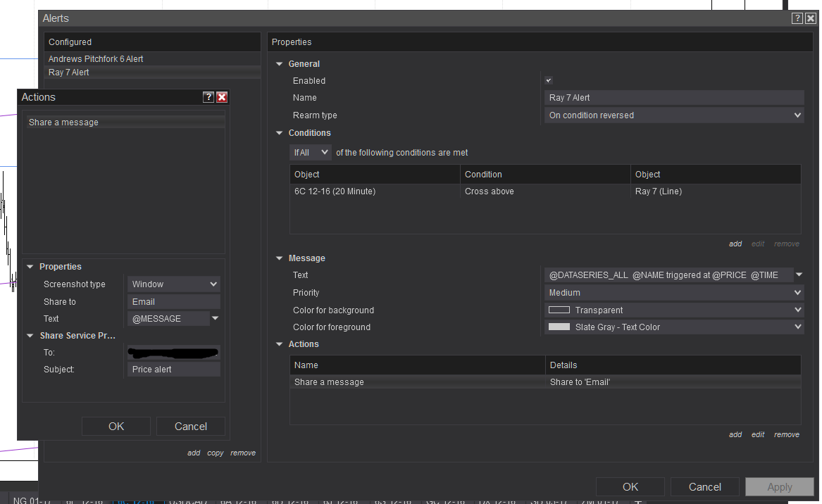Click remove under the Actions table
Image resolution: width=822 pixels, height=504 pixels.
[x=786, y=434]
